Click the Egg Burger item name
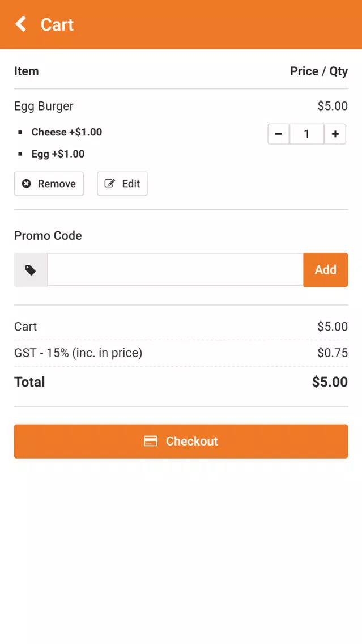 click(x=44, y=106)
